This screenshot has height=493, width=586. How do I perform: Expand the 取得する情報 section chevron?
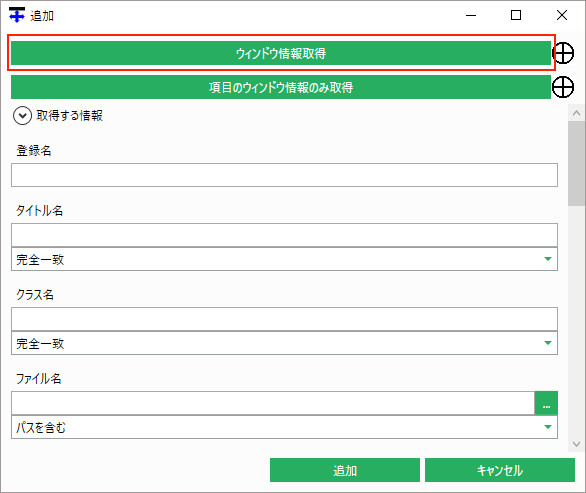(22, 115)
